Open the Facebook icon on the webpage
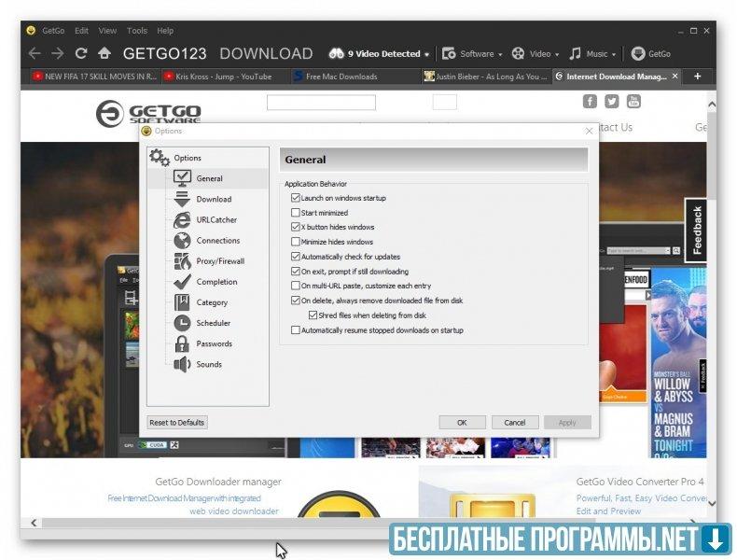The width and height of the screenshot is (737, 560). point(590,101)
